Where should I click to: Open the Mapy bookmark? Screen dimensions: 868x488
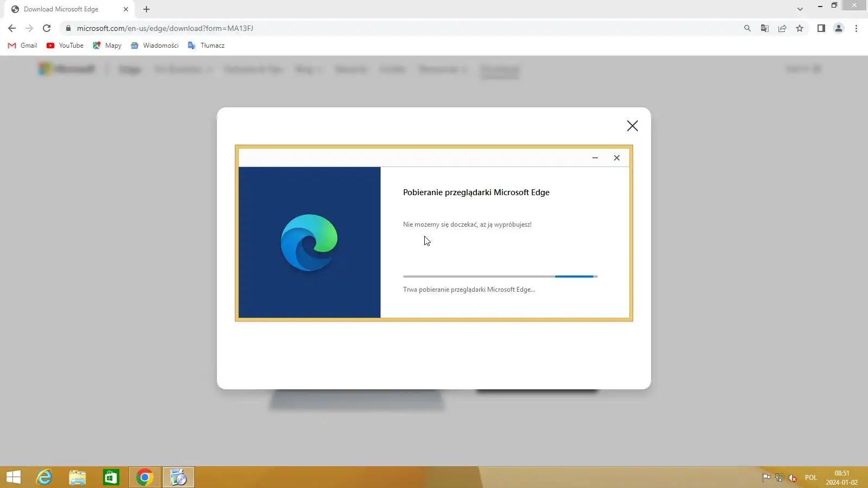(107, 46)
